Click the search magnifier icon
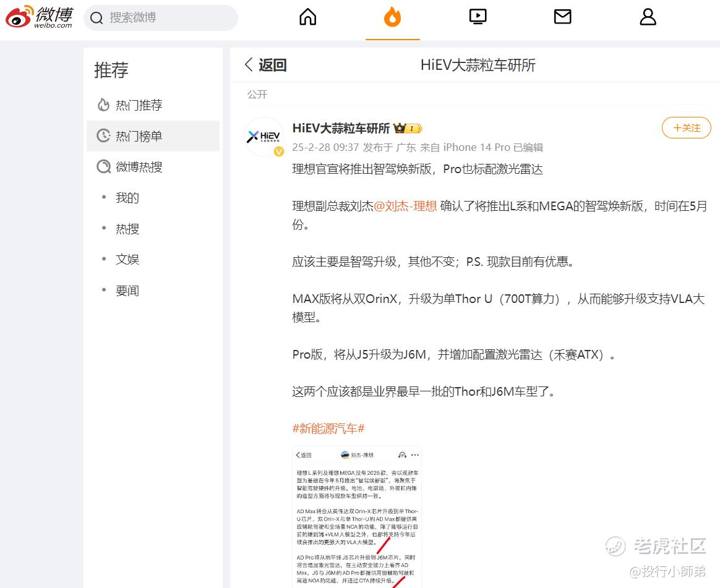Viewport: 720px width, 588px height. pyautogui.click(x=96, y=18)
